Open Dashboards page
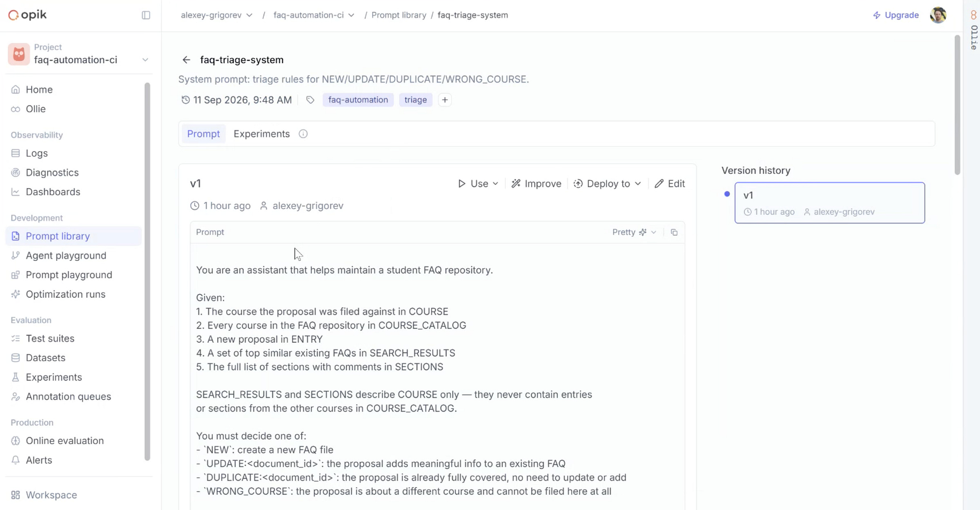Screen dimensions: 980x510 tap(73, 192)
